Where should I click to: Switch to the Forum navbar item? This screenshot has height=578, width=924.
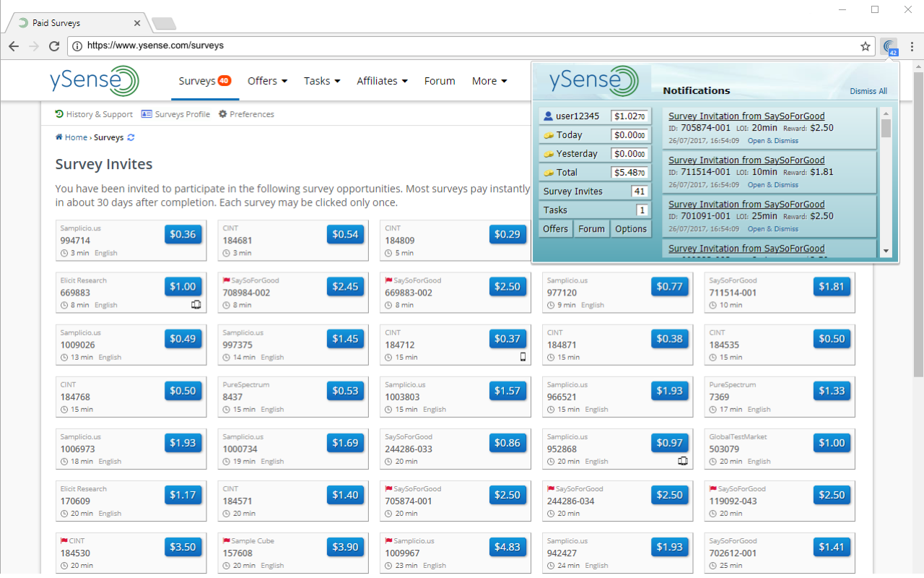pos(440,81)
